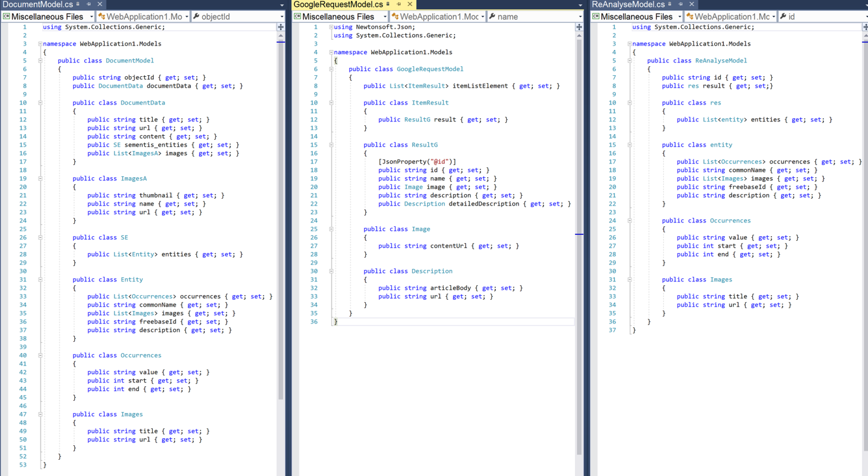Pin the ReAnalyseModel.cs tab
The width and height of the screenshot is (868, 476).
pyautogui.click(x=680, y=4)
